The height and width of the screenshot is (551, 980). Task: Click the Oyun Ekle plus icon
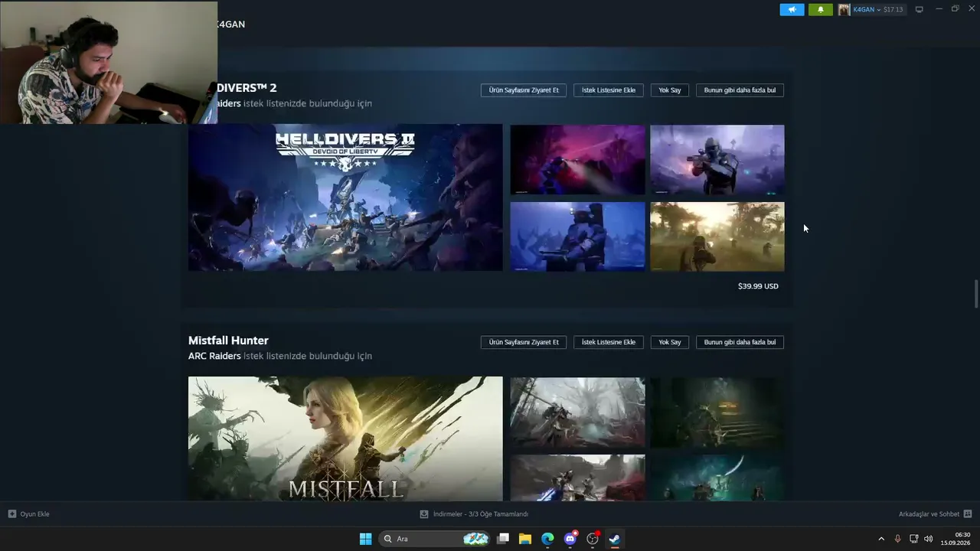[x=11, y=514]
